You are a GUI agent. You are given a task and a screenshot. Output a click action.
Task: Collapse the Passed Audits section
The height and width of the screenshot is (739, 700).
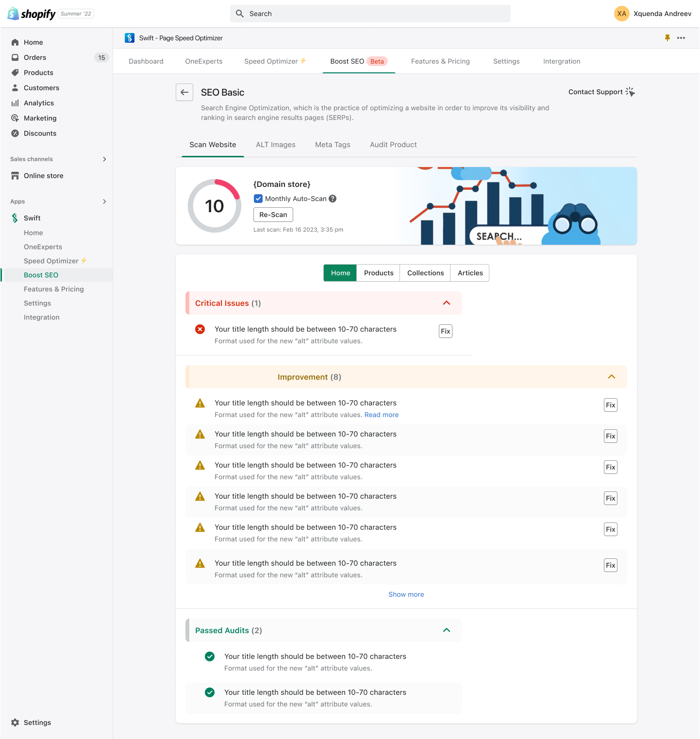point(447,630)
